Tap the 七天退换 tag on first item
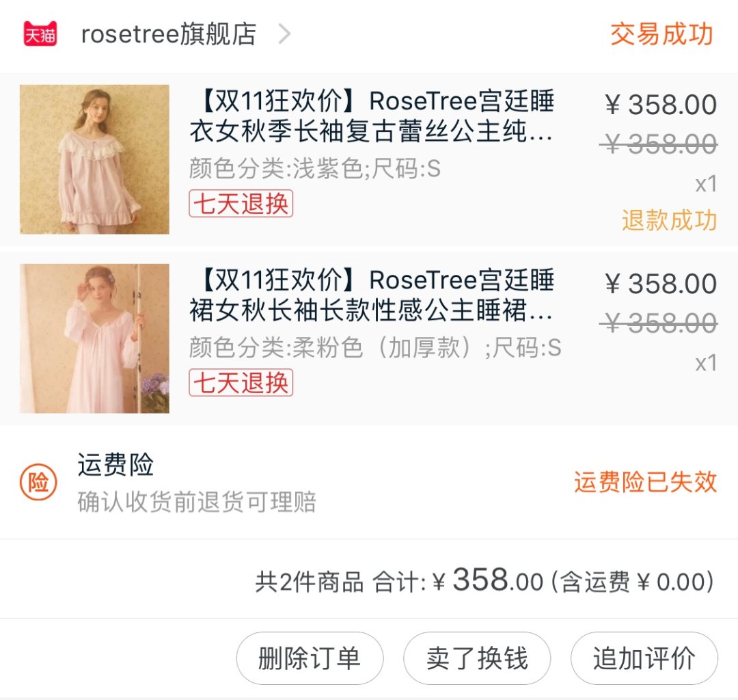The height and width of the screenshot is (700, 738). [241, 203]
